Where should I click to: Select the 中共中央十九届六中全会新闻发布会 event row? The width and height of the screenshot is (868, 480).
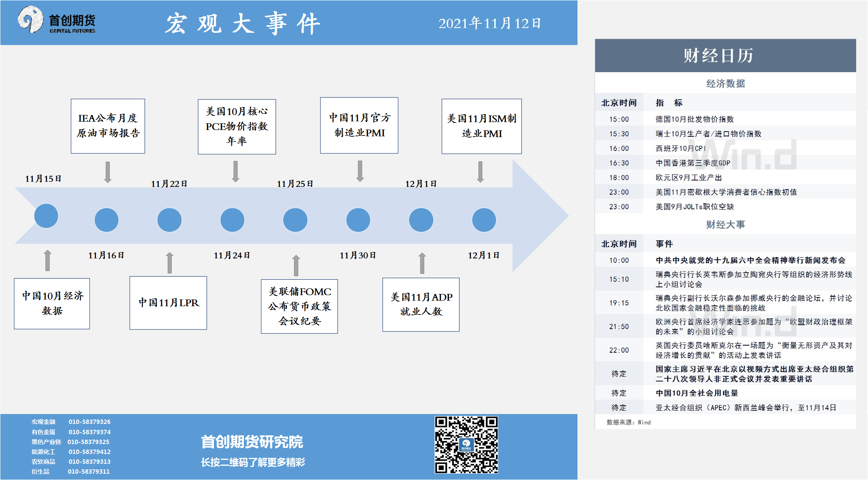point(726,260)
